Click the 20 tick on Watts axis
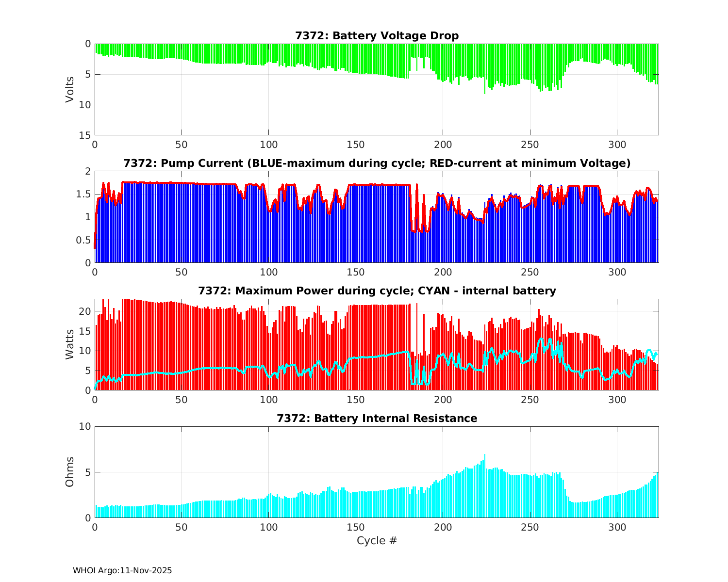728x582 pixels. (85, 311)
